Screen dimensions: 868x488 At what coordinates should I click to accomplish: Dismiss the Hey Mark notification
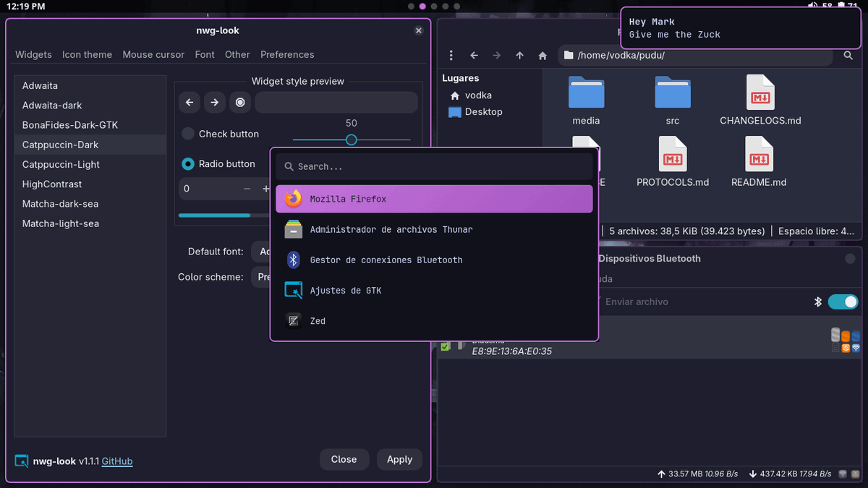pos(741,28)
